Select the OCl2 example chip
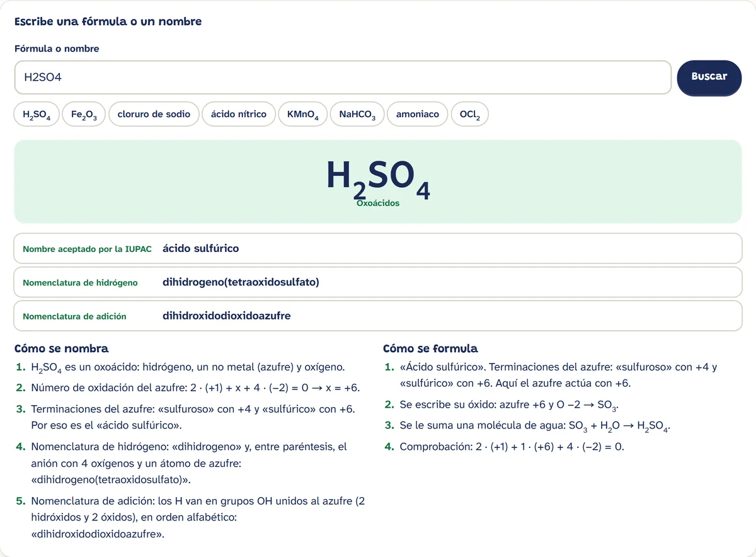The height and width of the screenshot is (557, 756). [470, 115]
